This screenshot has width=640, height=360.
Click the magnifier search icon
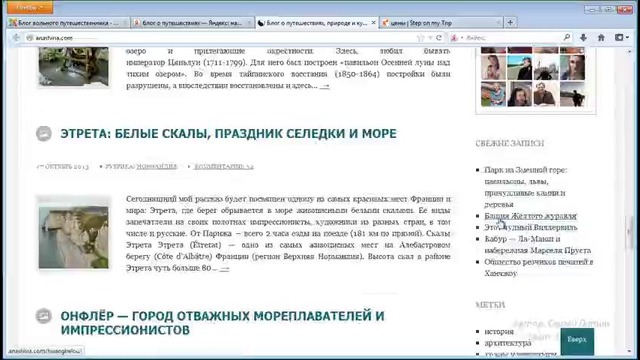(567, 38)
